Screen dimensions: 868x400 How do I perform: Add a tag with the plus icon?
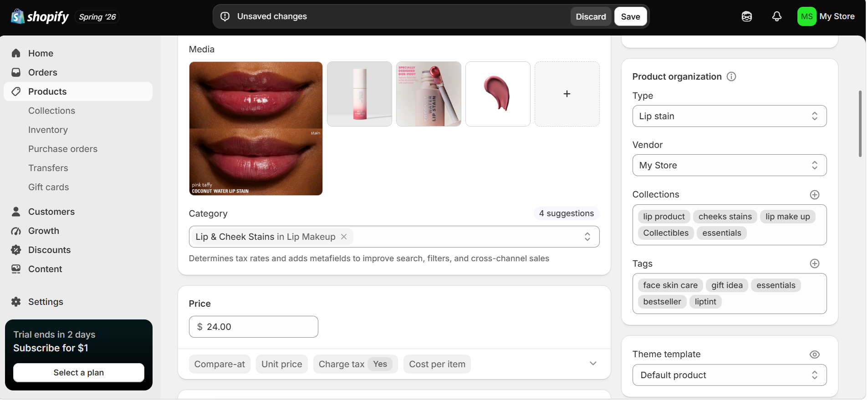815,263
